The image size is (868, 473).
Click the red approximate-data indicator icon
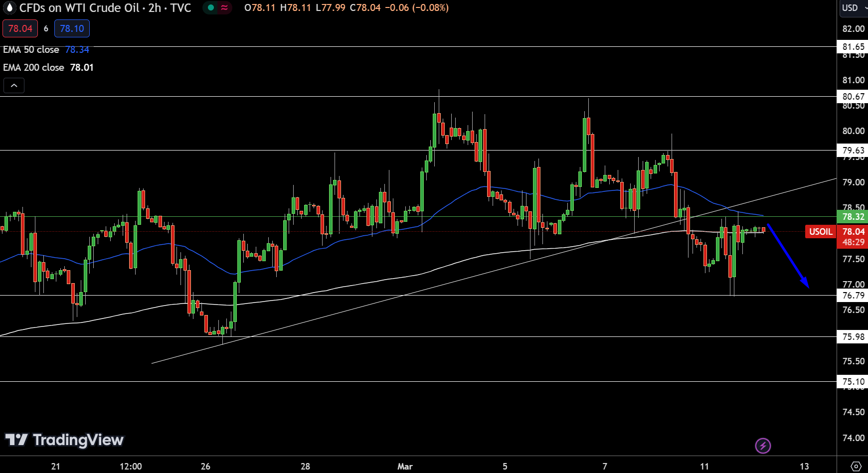[224, 8]
